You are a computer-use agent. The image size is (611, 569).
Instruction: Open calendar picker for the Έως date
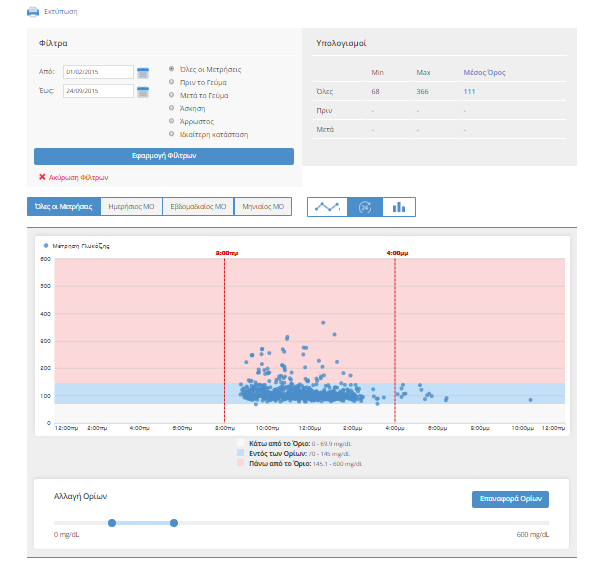coord(143,91)
